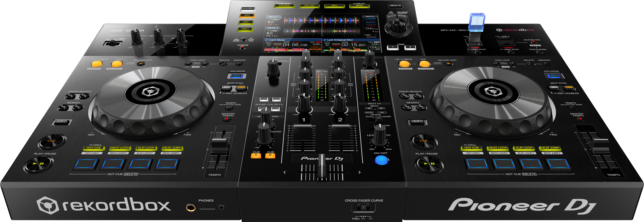Click left deck's rewind SEARCH button

[63, 108]
